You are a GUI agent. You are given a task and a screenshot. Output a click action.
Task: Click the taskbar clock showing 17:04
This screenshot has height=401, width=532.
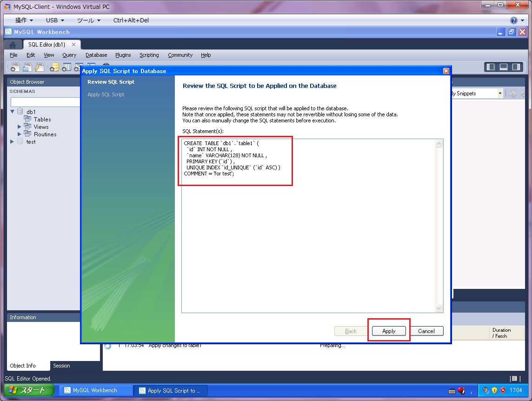515,390
